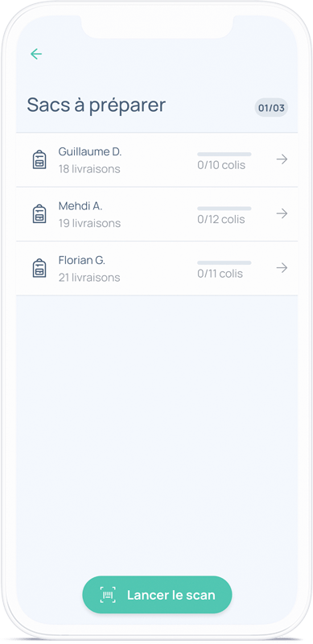Click Guillaume D.'s 0/10 colis progress bar
Screen dimensions: 313x644
[224, 154]
